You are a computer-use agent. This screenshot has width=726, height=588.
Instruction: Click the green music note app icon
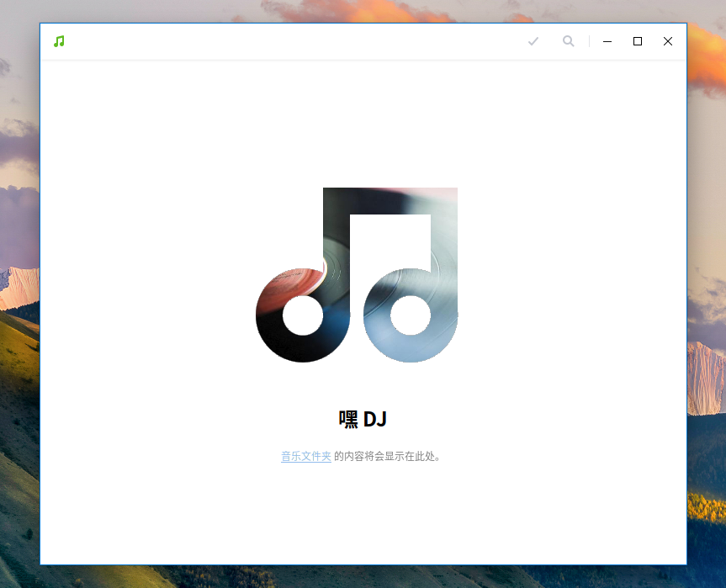coord(59,41)
